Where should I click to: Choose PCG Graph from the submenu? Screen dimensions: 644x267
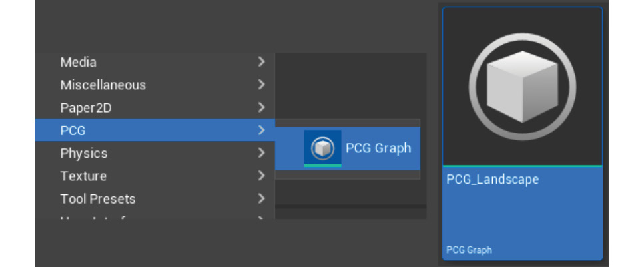348,148
